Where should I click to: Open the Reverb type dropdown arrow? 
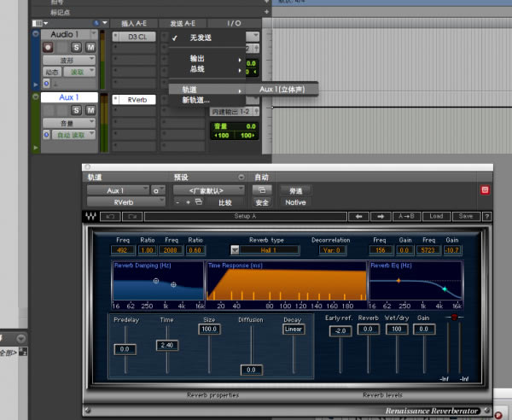click(235, 250)
